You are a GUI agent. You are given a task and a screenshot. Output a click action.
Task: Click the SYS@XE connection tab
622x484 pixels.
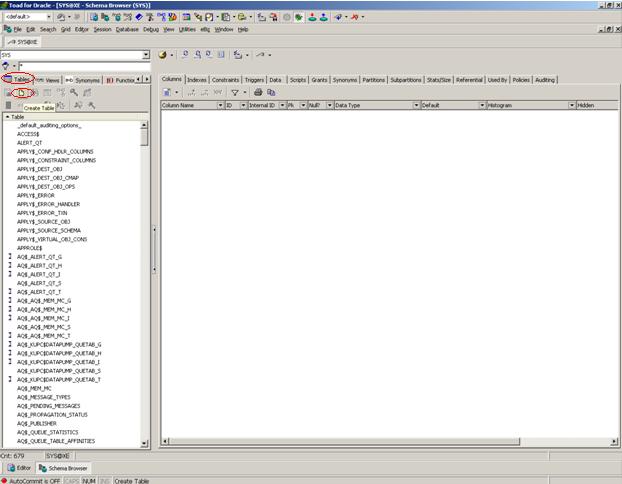[x=23, y=42]
